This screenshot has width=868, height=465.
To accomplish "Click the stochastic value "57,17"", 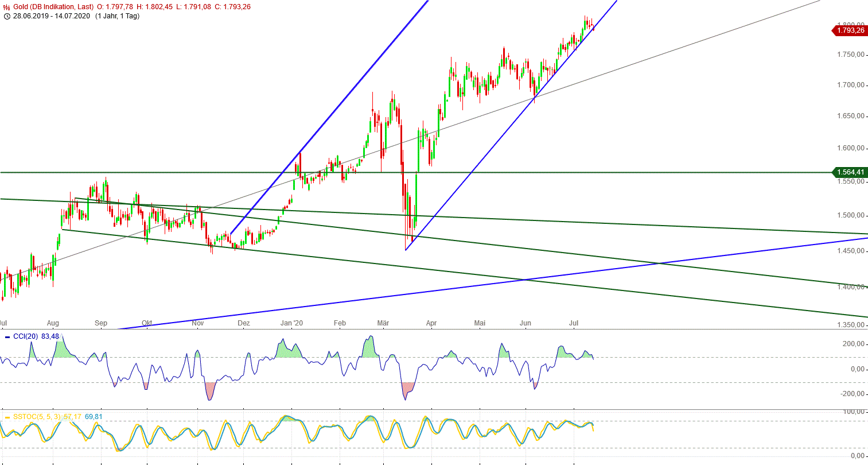I will (x=72, y=417).
